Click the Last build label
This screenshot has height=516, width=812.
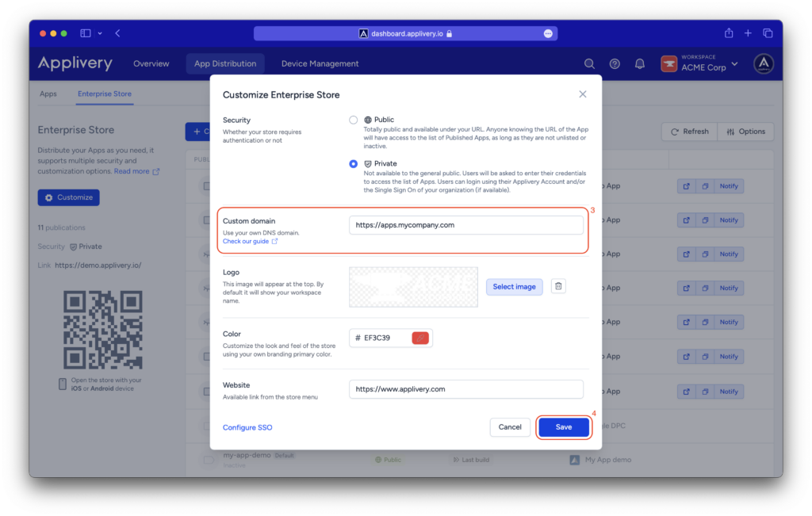tap(471, 460)
